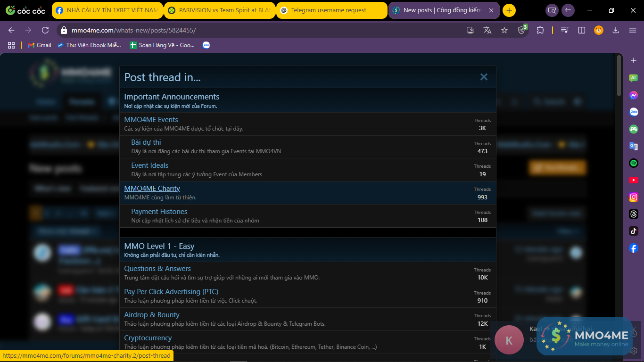Bookmark this page with the star icon
The image size is (644, 362).
[504, 30]
